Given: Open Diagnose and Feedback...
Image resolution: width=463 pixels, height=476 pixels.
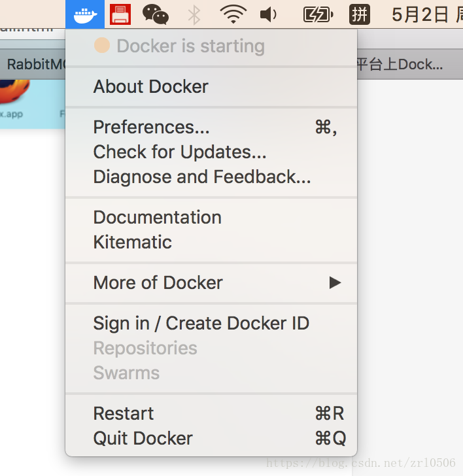Looking at the screenshot, I should click(211, 177).
